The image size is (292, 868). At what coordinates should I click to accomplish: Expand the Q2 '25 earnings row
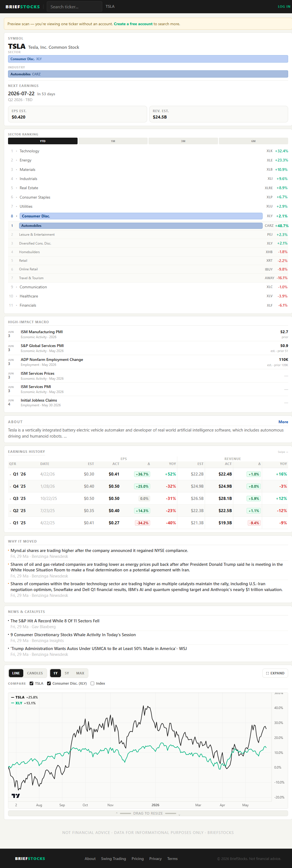pos(148,510)
